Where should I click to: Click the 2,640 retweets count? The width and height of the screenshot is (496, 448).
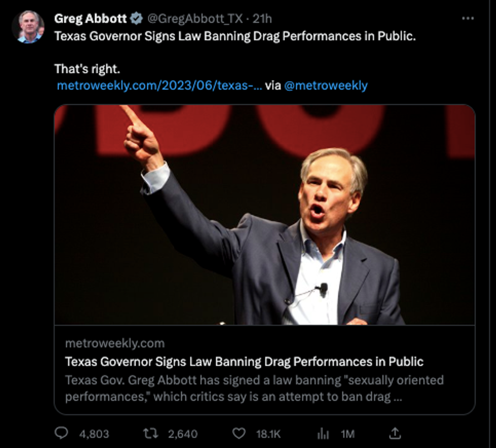182,434
